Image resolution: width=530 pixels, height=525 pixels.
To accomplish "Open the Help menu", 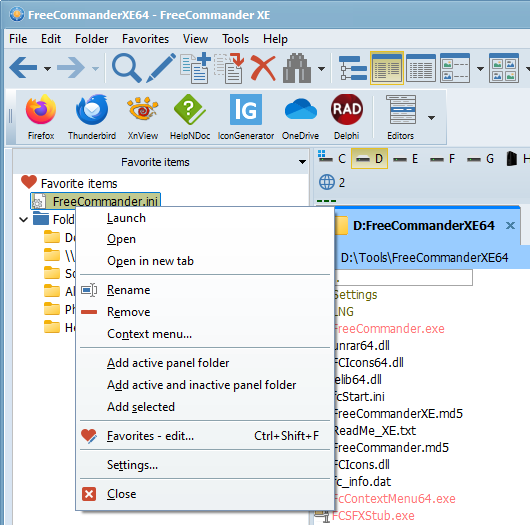I will (x=275, y=39).
